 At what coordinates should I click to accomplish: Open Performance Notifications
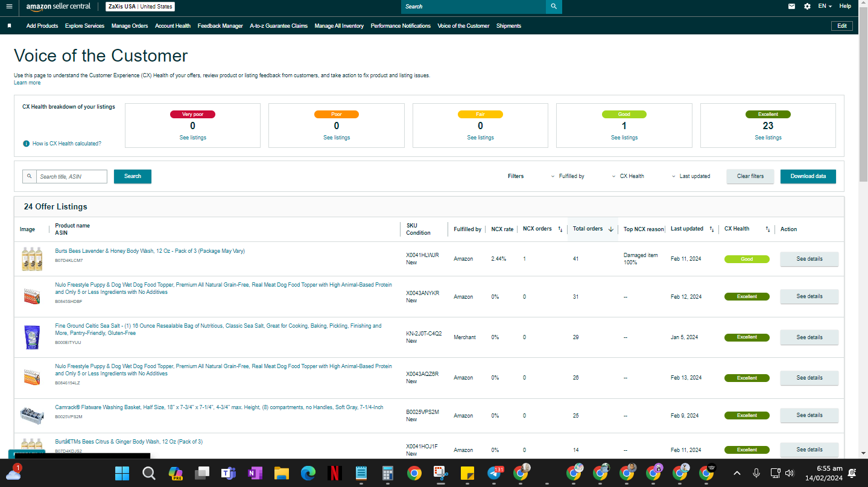point(401,26)
